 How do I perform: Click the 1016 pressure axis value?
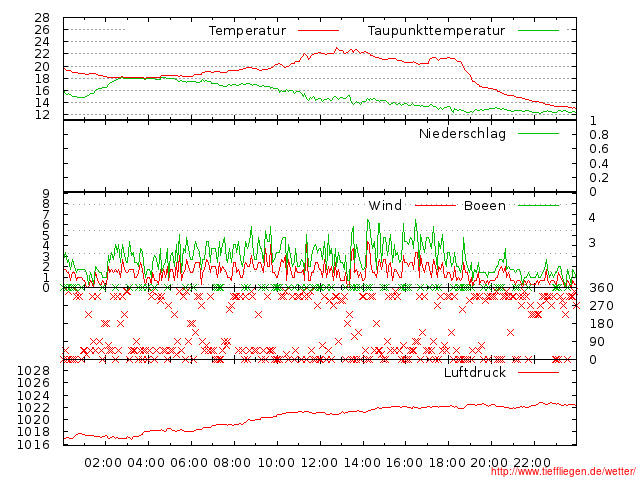(x=33, y=444)
